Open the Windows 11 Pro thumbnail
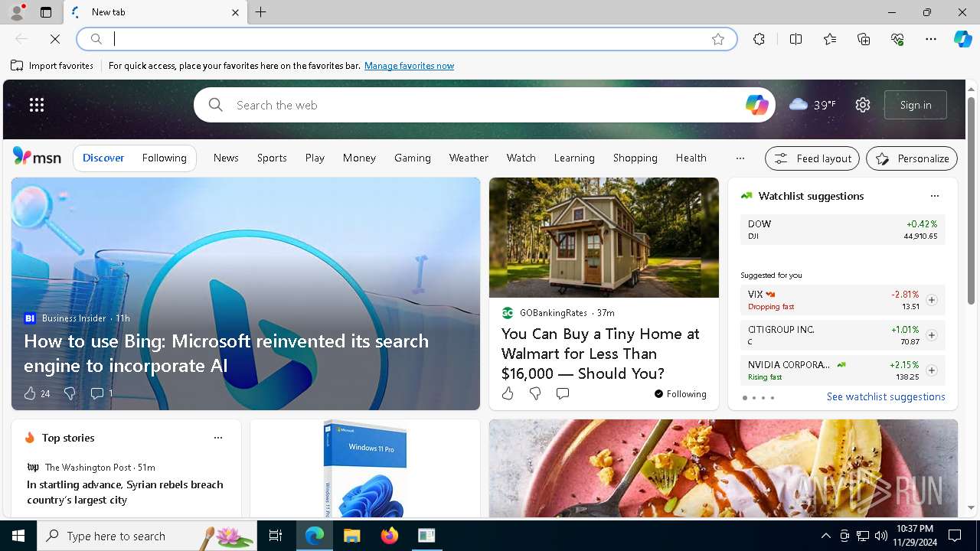This screenshot has width=980, height=551. (365, 468)
